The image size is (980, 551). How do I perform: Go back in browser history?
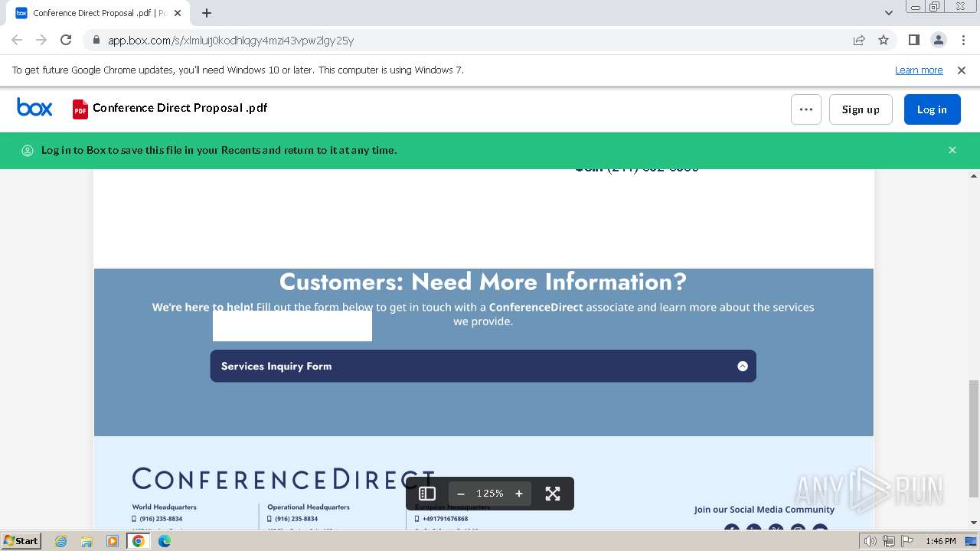[17, 40]
